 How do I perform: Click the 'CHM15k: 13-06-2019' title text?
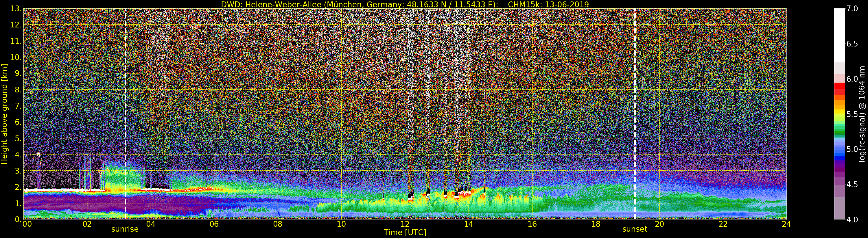[x=548, y=4]
